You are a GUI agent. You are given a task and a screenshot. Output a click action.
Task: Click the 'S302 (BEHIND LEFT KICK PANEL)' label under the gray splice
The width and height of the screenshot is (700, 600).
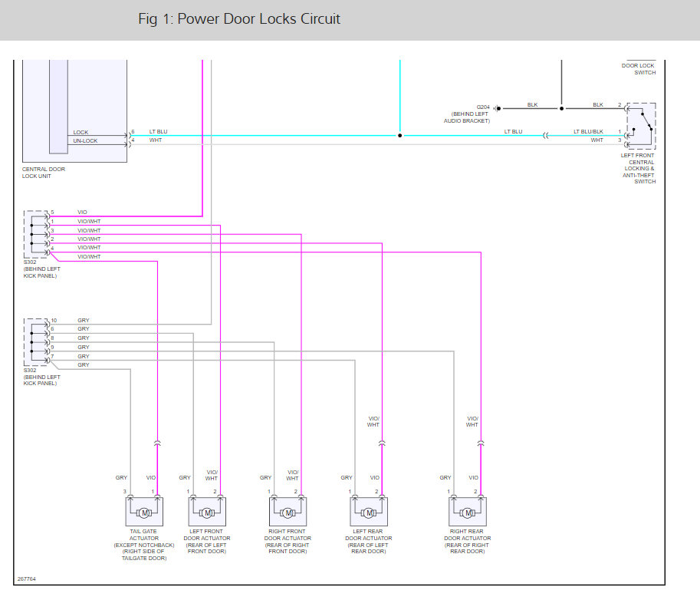tap(41, 377)
